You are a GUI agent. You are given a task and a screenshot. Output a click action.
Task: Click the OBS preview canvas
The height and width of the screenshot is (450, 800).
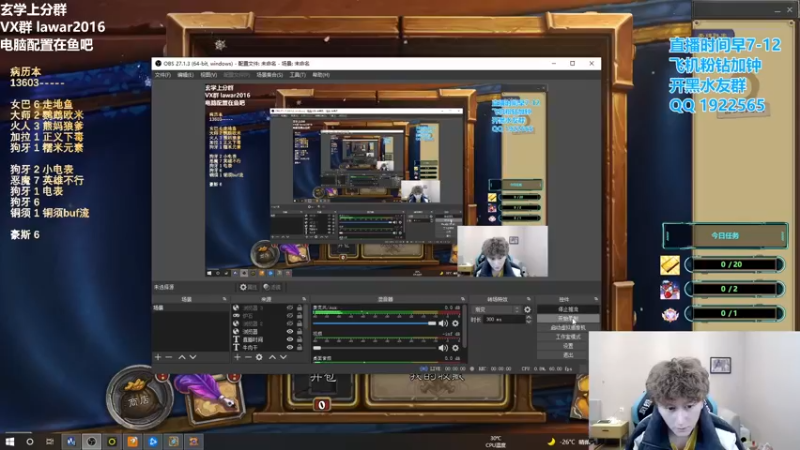click(x=377, y=180)
